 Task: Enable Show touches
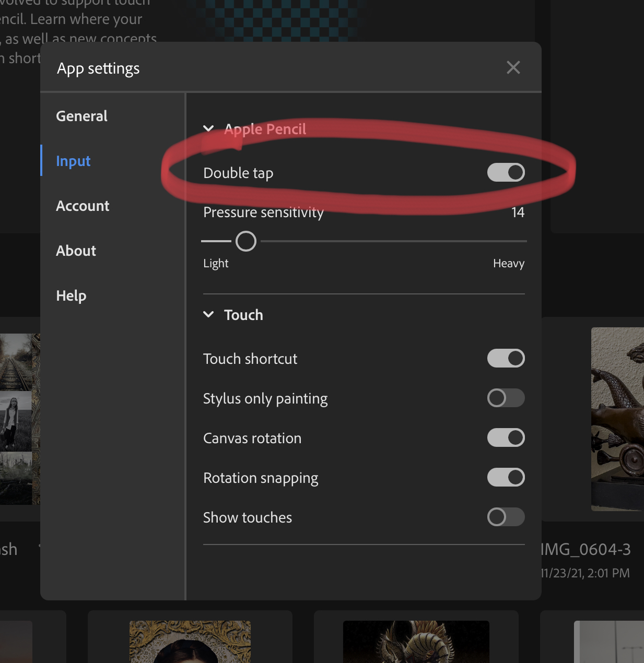pos(506,517)
